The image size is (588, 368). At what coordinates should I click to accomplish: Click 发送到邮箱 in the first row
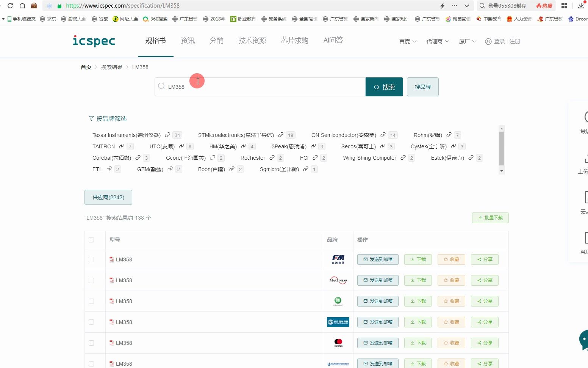[378, 259]
